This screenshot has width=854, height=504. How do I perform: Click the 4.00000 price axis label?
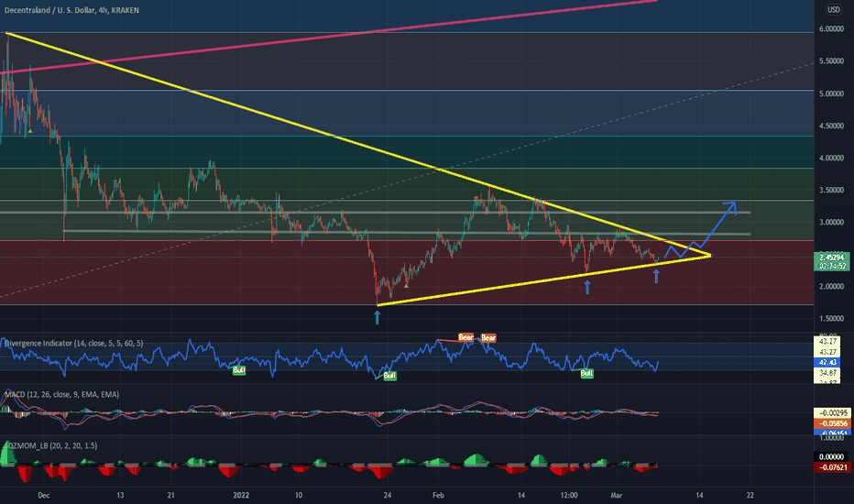pos(831,158)
